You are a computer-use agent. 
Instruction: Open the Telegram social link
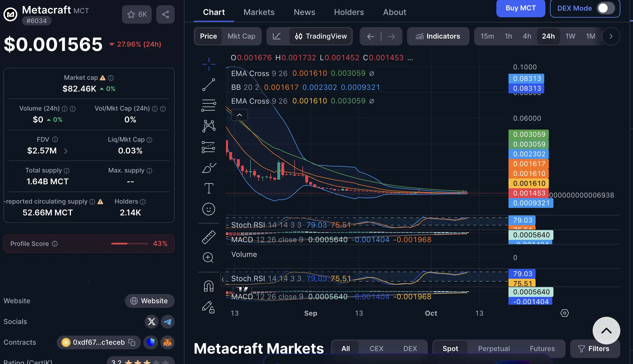(x=168, y=321)
